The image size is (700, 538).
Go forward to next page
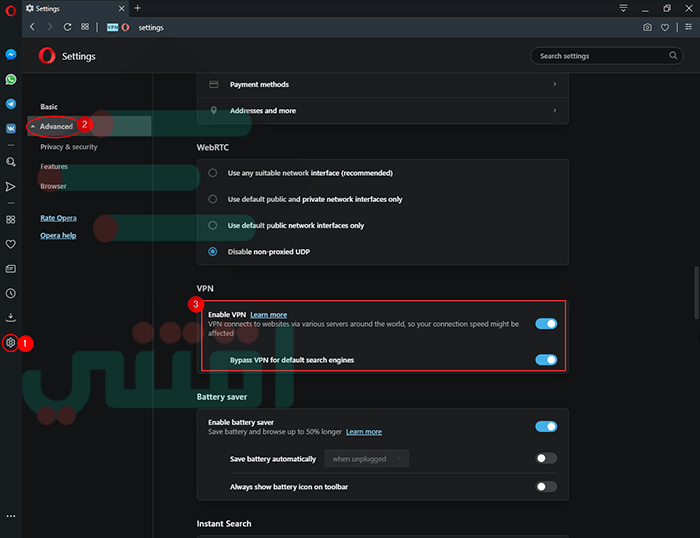tap(50, 27)
